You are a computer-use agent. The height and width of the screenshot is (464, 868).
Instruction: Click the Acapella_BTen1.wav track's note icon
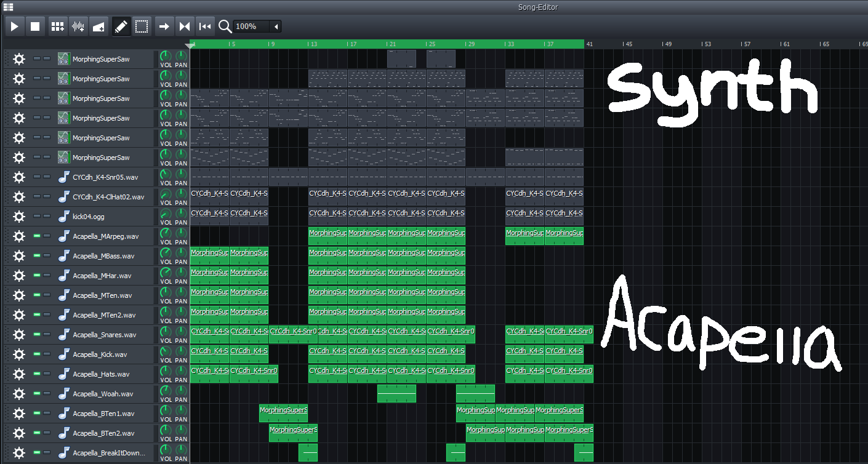click(x=63, y=414)
